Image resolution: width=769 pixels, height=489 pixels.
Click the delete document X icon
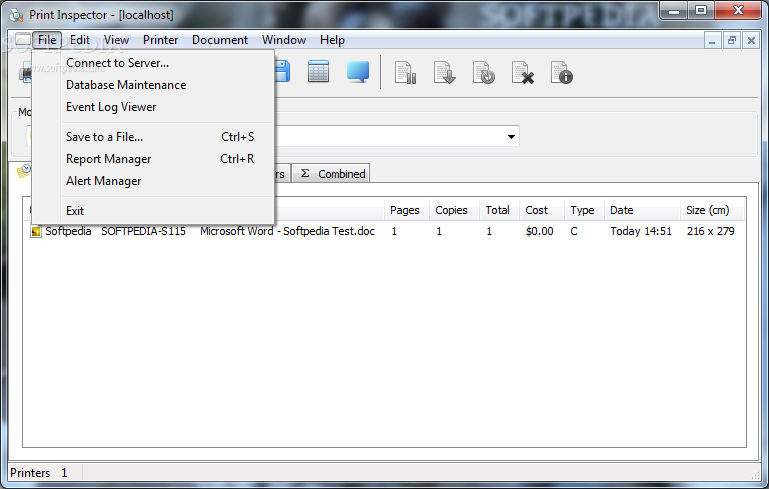coord(523,73)
